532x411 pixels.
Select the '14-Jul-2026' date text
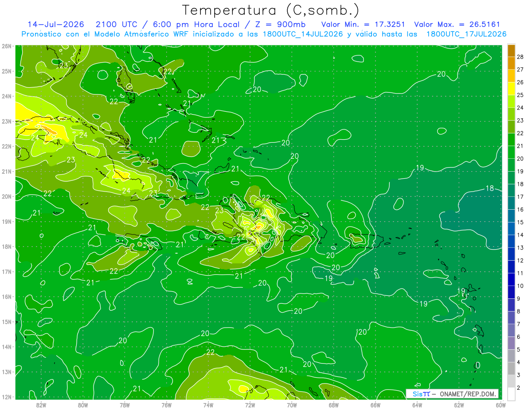coord(56,24)
